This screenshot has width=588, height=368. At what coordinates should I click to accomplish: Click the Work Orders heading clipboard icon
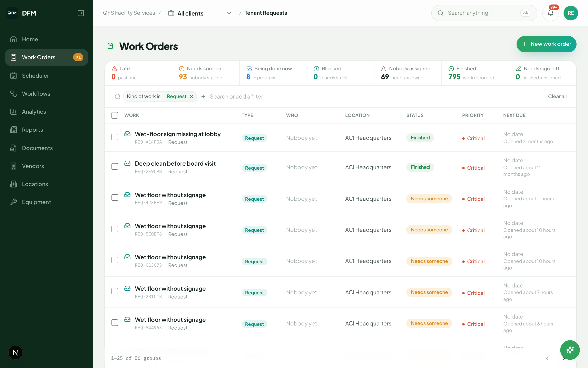click(x=110, y=46)
